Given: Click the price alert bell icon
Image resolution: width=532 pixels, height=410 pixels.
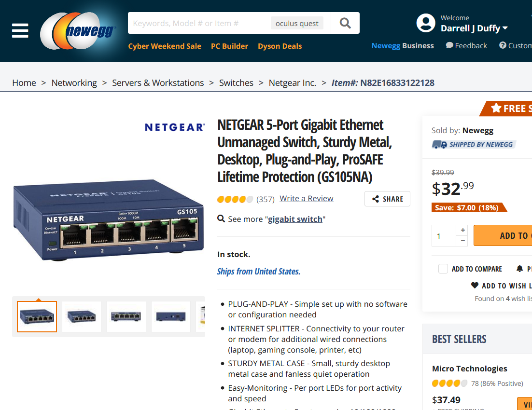Looking at the screenshot, I should point(519,269).
